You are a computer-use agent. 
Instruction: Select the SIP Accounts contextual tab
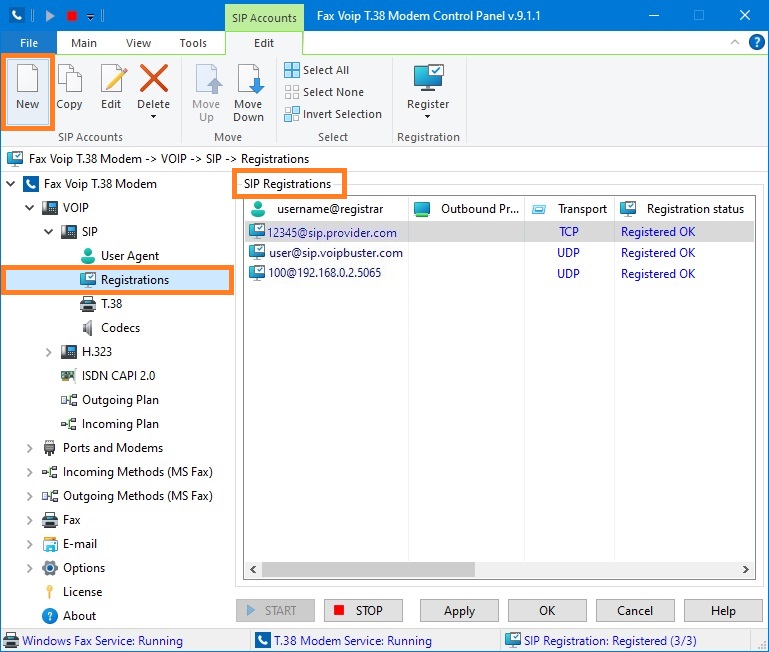[x=264, y=18]
